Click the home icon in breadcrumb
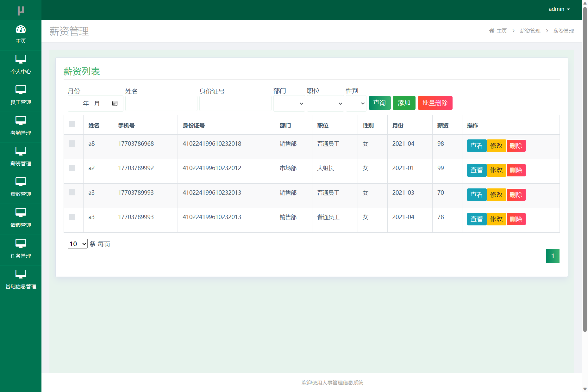Screen dimensions: 588x392 491,31
